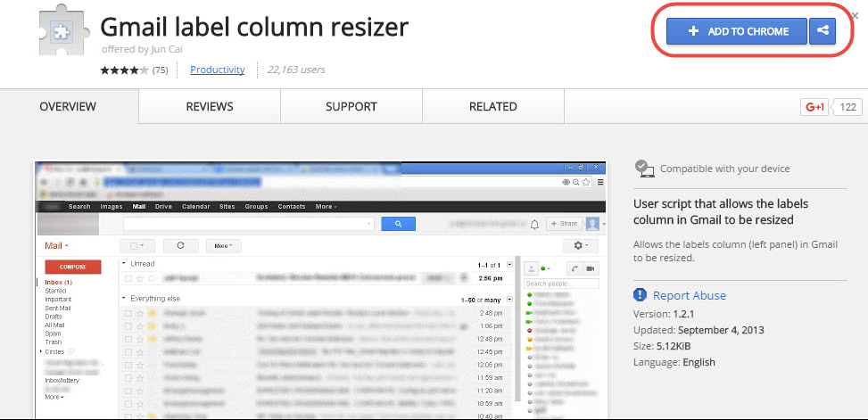Click the phone call icon in chat panel preview
The width and height of the screenshot is (868, 420).
pyautogui.click(x=575, y=268)
